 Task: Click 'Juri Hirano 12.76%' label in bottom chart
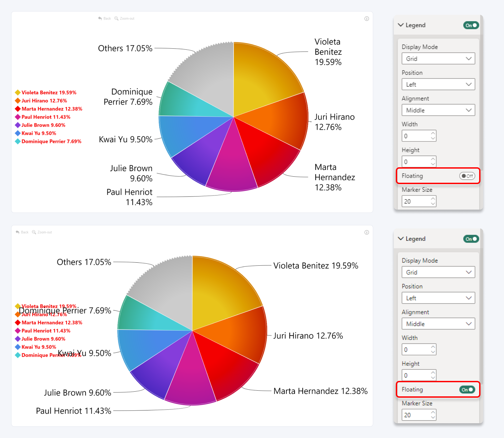308,336
